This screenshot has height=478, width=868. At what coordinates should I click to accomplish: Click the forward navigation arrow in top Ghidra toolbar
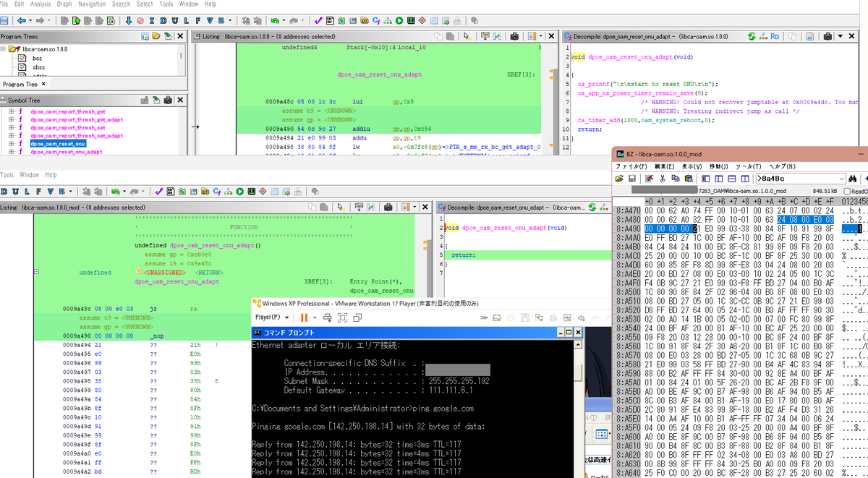pyautogui.click(x=41, y=20)
